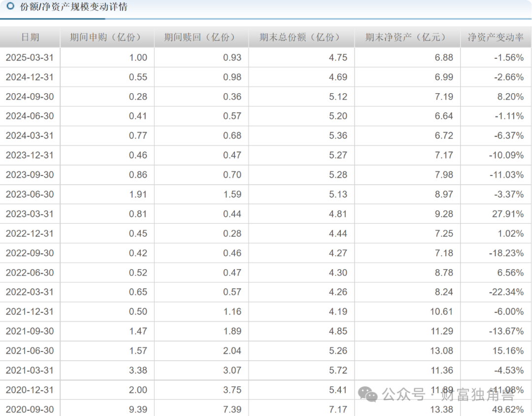532x416 pixels.
Task: Select the date cell 2022-12-31
Action: point(30,234)
